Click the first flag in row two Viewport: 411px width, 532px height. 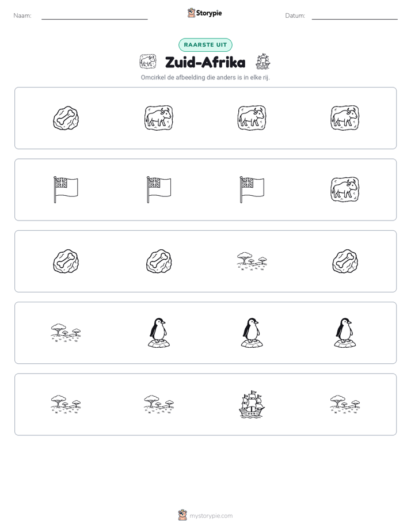pos(66,189)
